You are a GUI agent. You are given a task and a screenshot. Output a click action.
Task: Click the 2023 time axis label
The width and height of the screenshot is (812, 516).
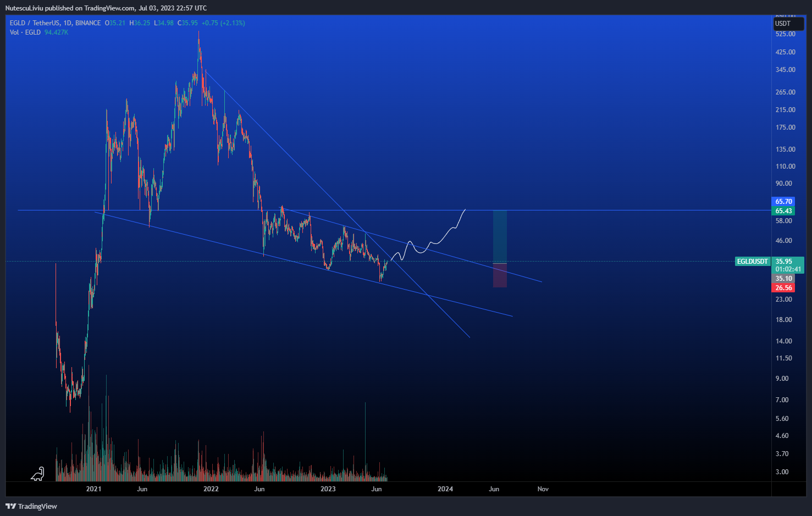[328, 489]
